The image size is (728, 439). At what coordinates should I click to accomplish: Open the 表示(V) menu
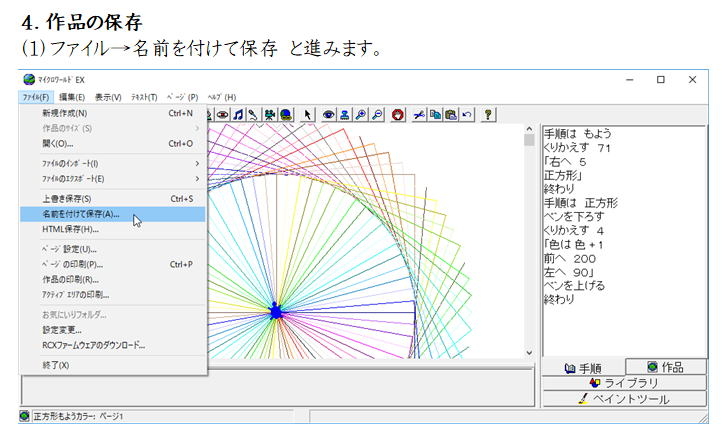tap(108, 97)
